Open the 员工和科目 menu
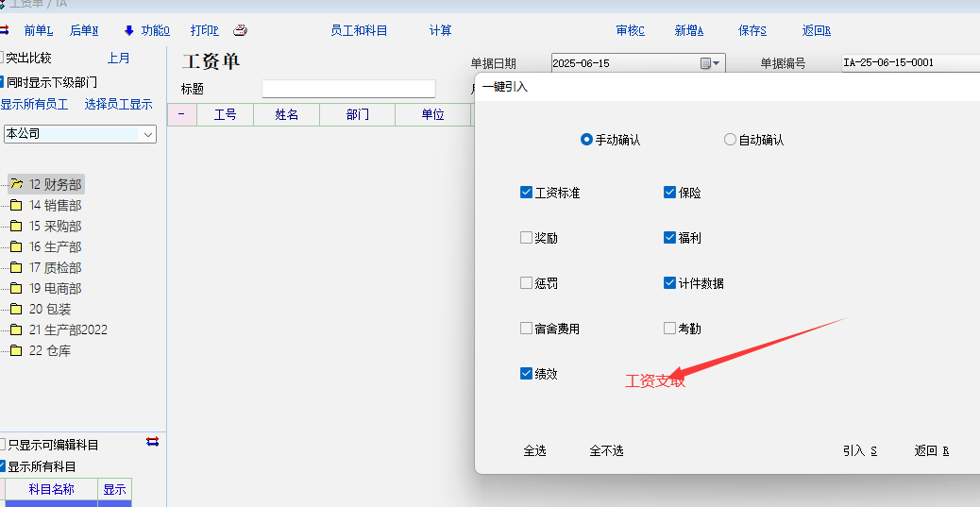980x507 pixels. click(x=359, y=30)
